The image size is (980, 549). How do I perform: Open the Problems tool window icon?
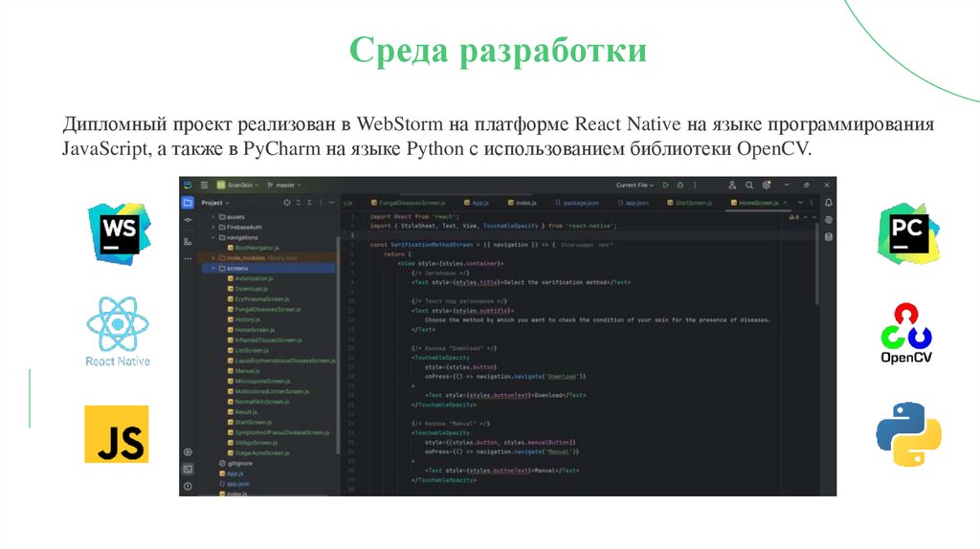coord(188,486)
